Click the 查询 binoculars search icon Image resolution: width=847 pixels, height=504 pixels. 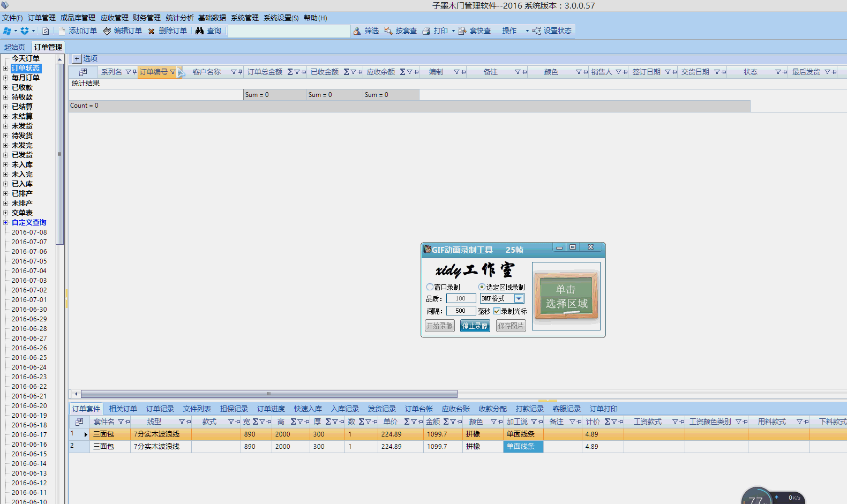[199, 31]
